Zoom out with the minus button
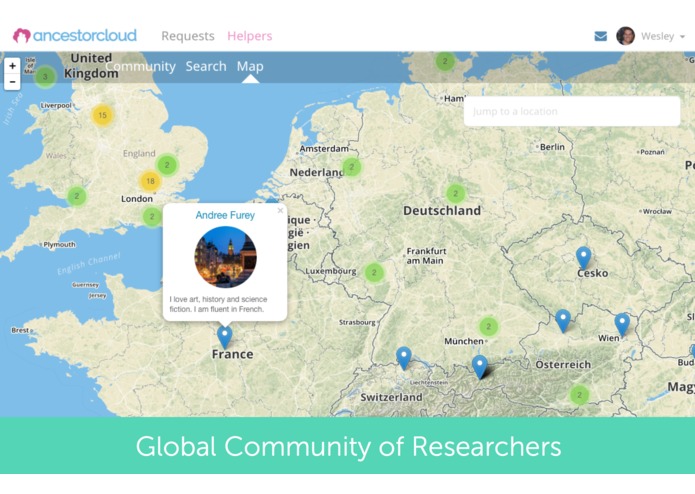The image size is (695, 494). [x=12, y=82]
